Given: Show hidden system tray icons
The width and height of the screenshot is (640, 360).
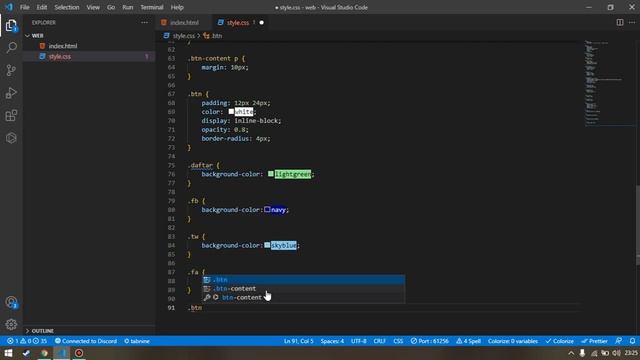Looking at the screenshot, I should pyautogui.click(x=571, y=353).
